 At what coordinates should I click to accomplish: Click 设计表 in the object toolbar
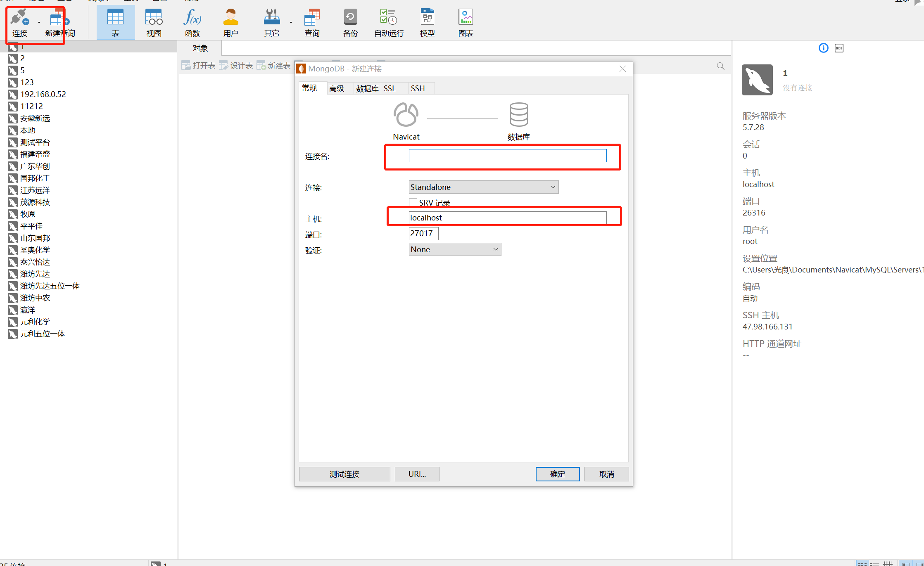point(236,66)
